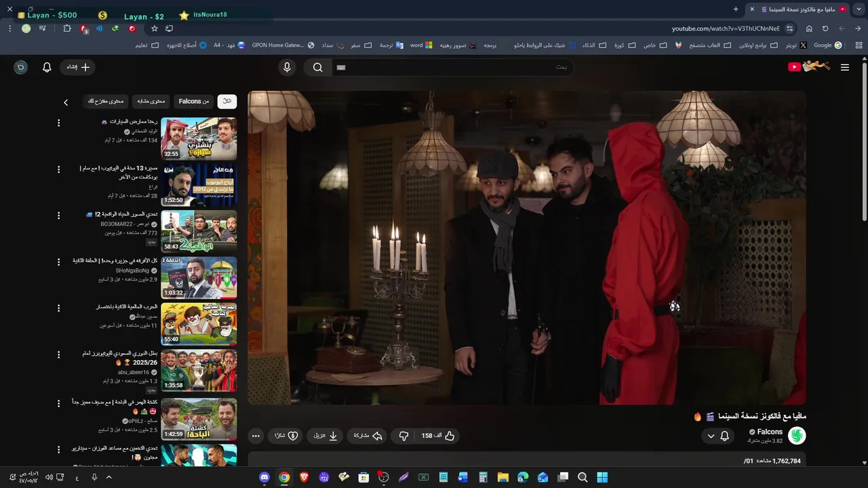
Task: Open the 55:40 World War video thumbnail
Action: (199, 324)
